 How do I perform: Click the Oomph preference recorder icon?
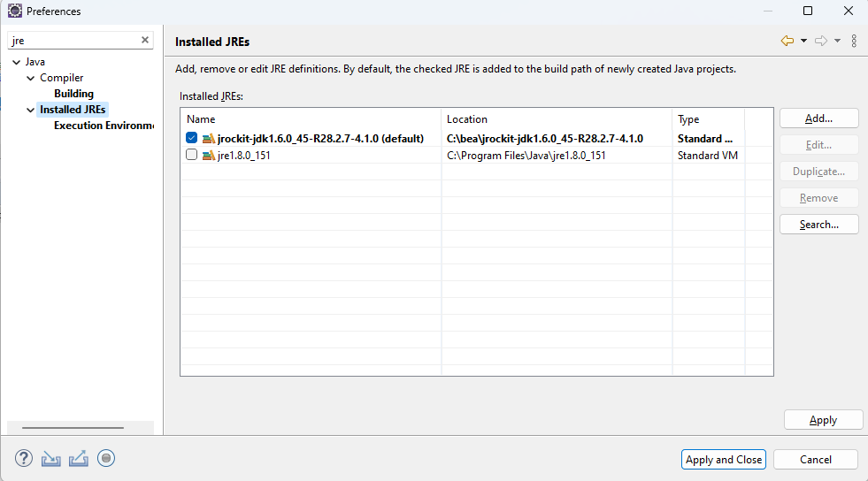click(105, 458)
